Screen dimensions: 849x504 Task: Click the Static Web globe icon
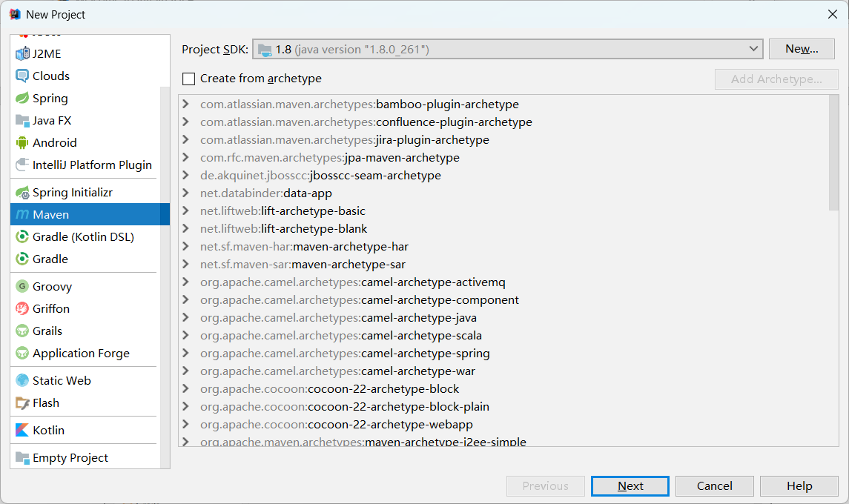[x=22, y=380]
